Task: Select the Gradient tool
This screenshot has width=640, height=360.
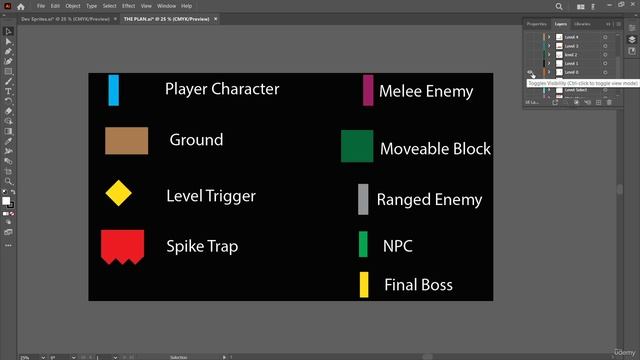Action: 8,131
